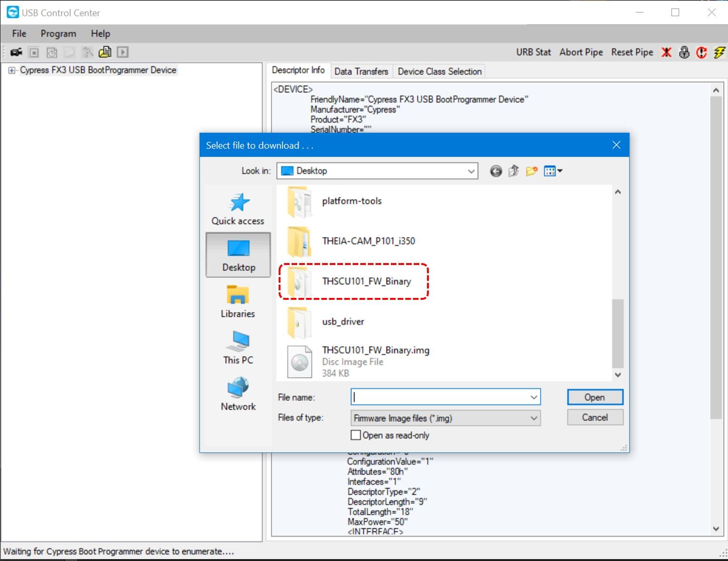Click the Abort Pipe toolbar button
The height and width of the screenshot is (561, 728).
581,52
